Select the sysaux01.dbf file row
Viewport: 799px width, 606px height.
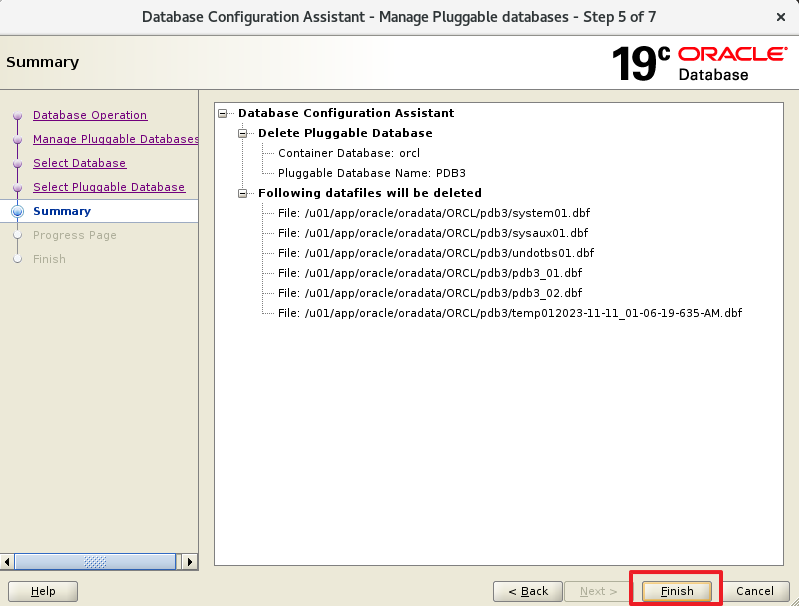[x=433, y=233]
